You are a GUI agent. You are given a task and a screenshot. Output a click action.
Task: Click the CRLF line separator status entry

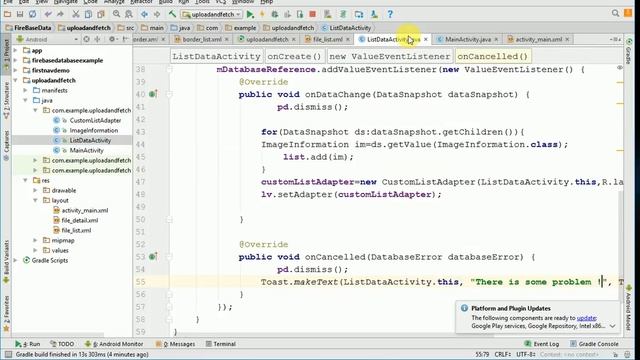pyautogui.click(x=502, y=354)
